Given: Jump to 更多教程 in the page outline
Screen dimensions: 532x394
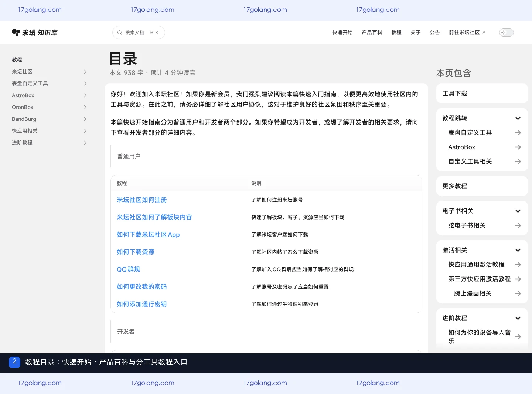Looking at the screenshot, I should pyautogui.click(x=455, y=186).
